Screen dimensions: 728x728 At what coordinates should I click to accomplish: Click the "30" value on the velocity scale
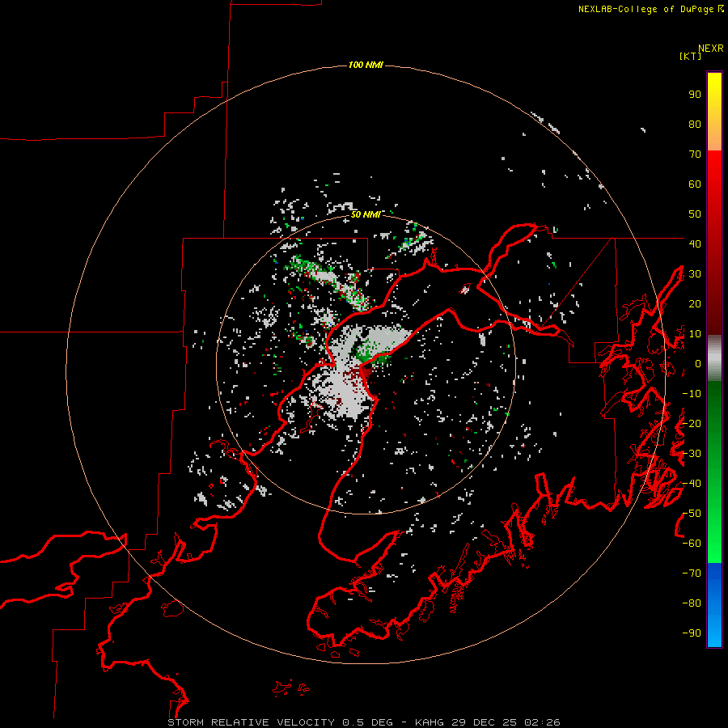click(x=695, y=274)
